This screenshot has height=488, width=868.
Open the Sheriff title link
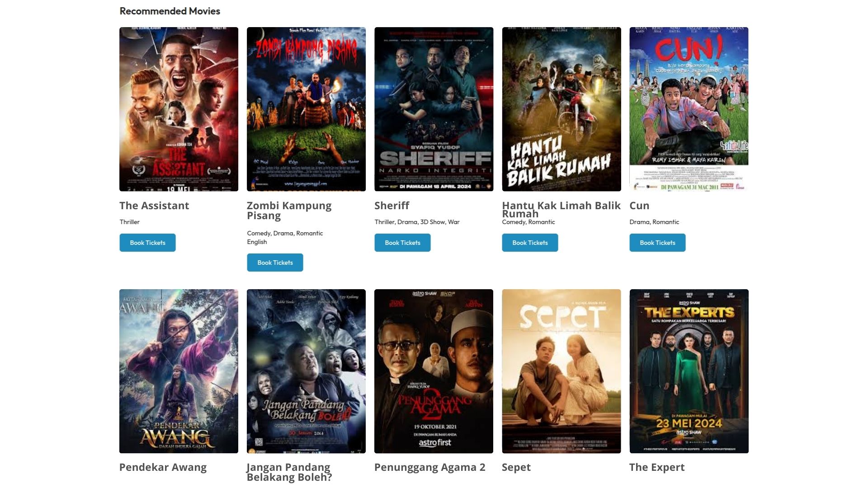pyautogui.click(x=392, y=206)
